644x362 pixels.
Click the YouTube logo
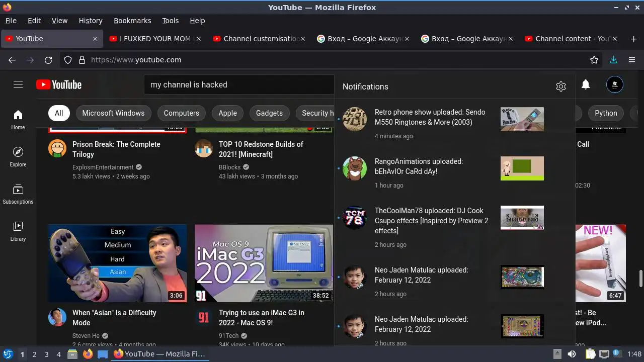click(59, 84)
